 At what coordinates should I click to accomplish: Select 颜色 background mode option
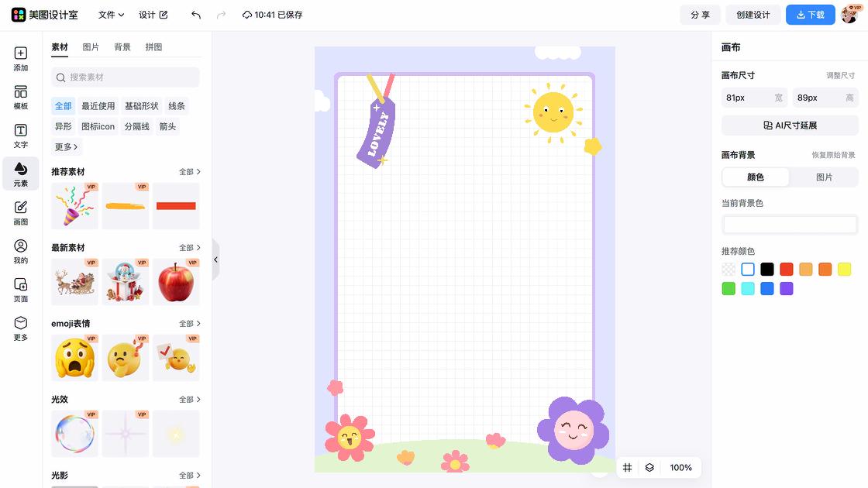[x=756, y=177]
